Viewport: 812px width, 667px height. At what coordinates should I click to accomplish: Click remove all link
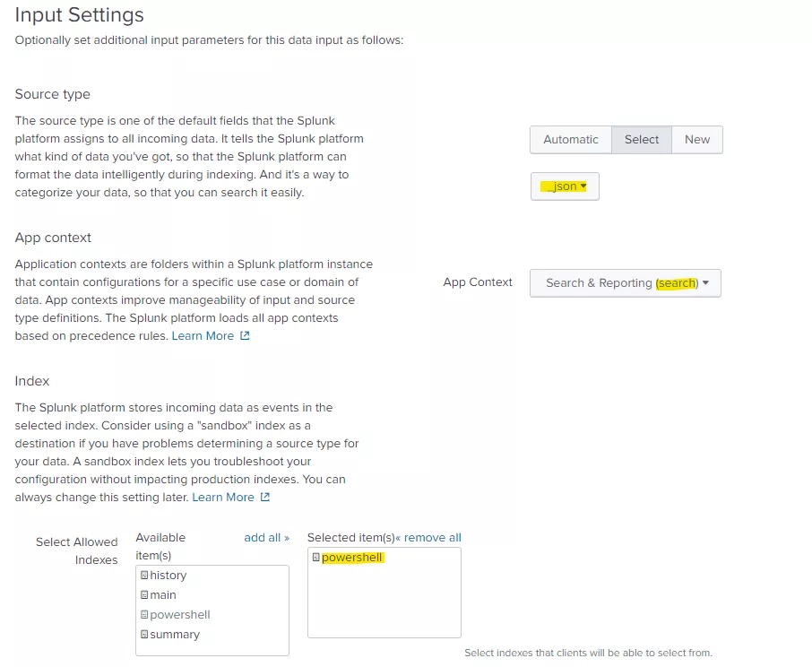coord(428,538)
